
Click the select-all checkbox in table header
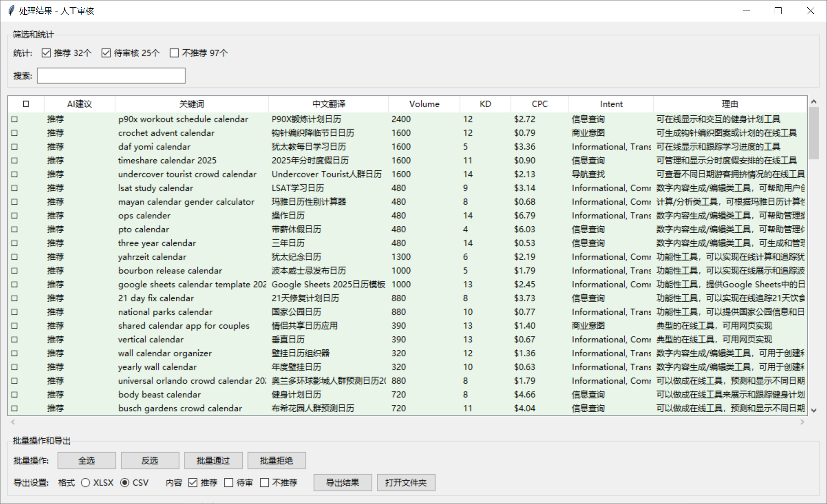coord(26,104)
